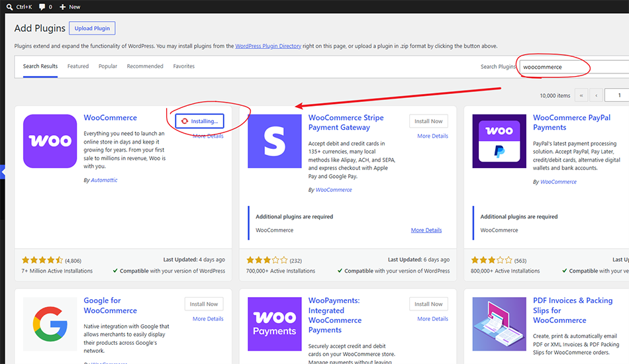Viewport: 629px width, 364px height.
Task: Click the search magnifier icon in admin bar
Action: pyautogui.click(x=10, y=7)
